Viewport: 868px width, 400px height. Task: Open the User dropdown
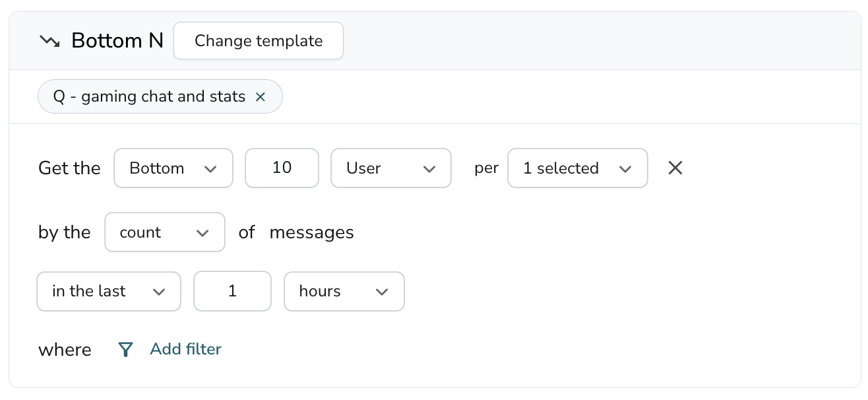click(390, 168)
